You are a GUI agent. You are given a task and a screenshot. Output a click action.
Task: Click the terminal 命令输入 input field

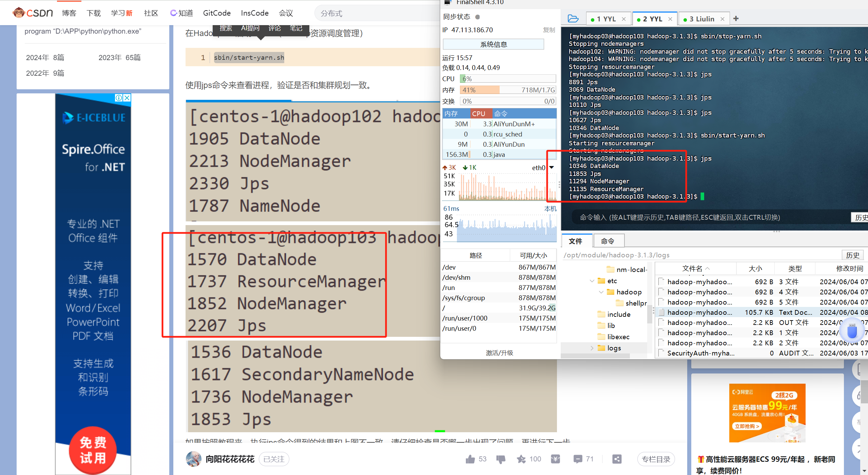tap(711, 217)
